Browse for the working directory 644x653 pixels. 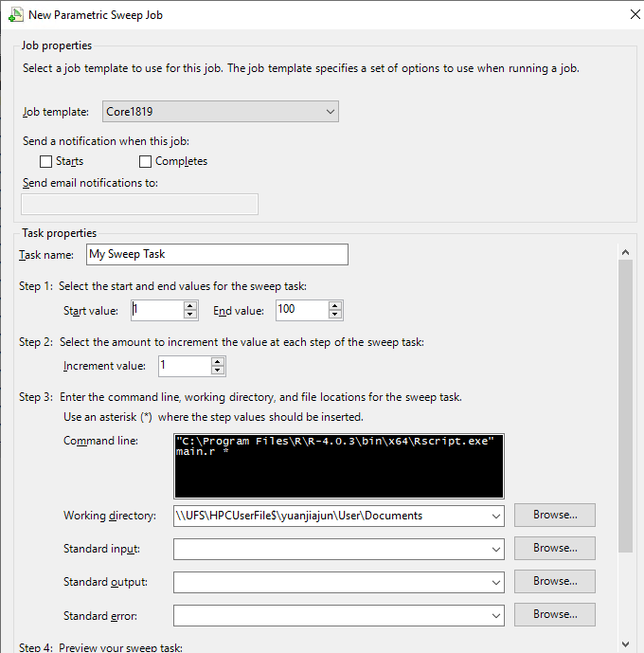(x=554, y=516)
